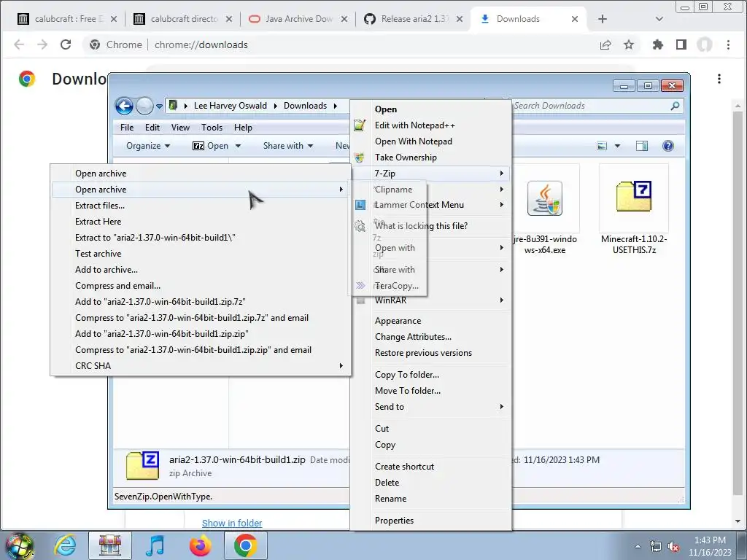Open downloads page more actions menu

coord(719,79)
